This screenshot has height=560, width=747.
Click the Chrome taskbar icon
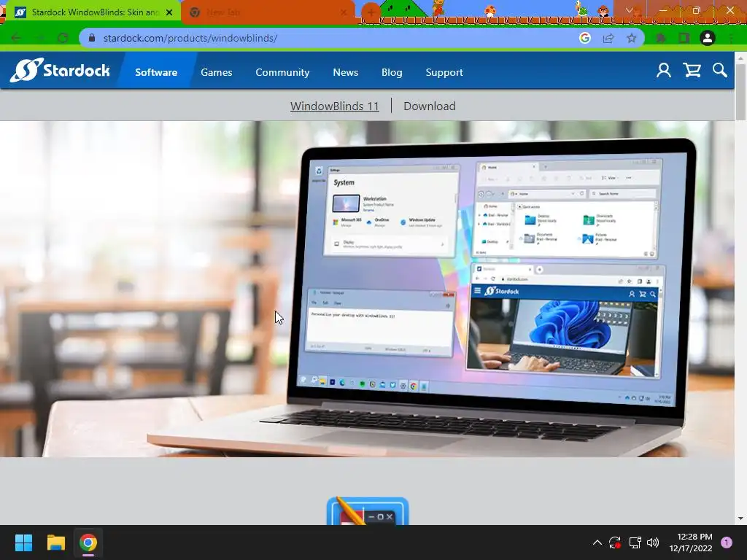[88, 542]
